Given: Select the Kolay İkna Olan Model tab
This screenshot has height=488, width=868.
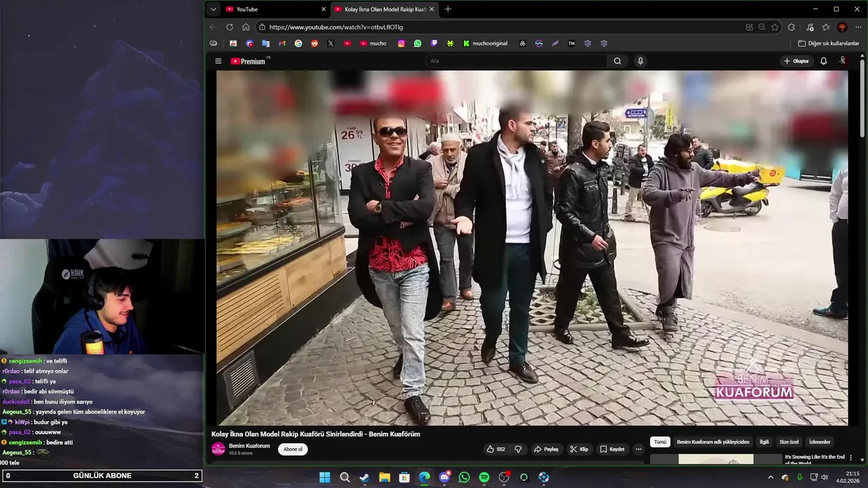Looking at the screenshot, I should [x=384, y=9].
